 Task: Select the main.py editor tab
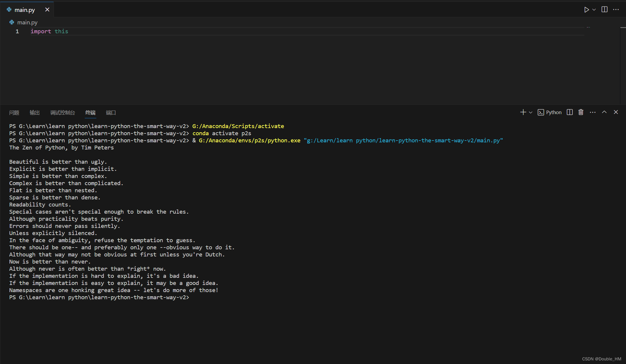[24, 10]
